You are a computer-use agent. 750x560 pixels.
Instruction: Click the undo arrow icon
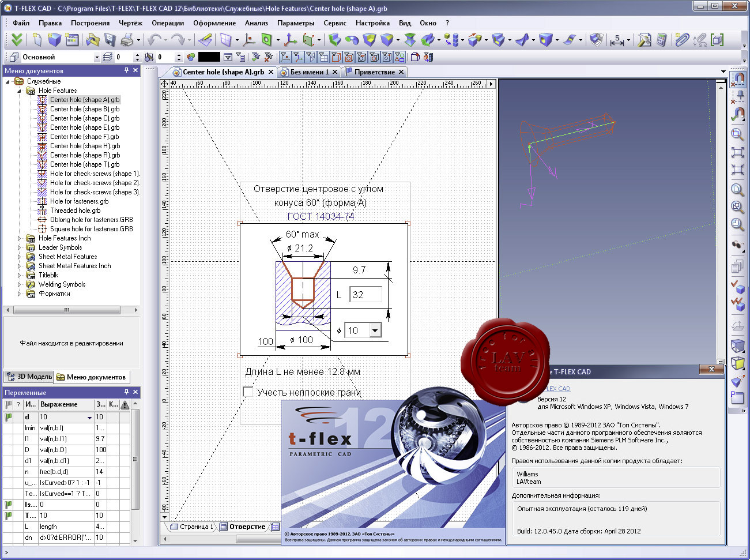tap(154, 40)
